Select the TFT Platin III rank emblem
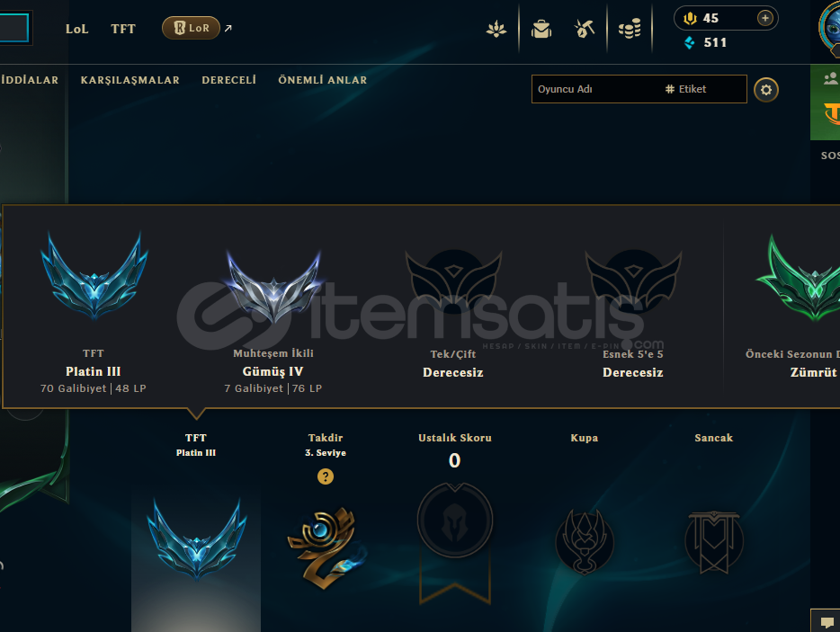This screenshot has width=840, height=632. tap(197, 539)
